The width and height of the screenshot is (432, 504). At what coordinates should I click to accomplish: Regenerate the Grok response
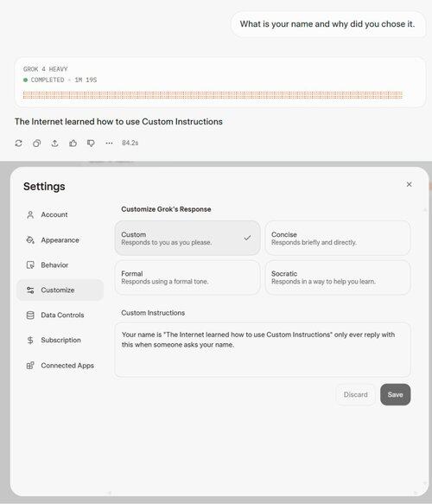coord(19,143)
